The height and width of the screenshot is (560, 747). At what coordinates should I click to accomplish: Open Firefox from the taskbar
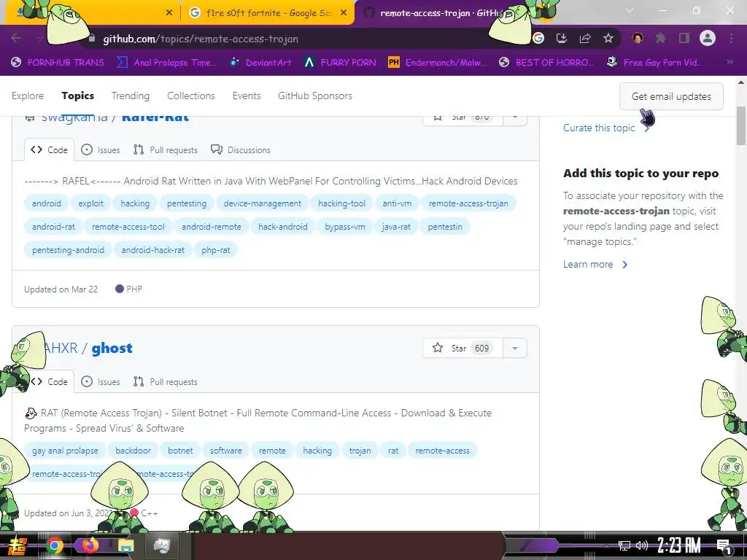coord(90,545)
